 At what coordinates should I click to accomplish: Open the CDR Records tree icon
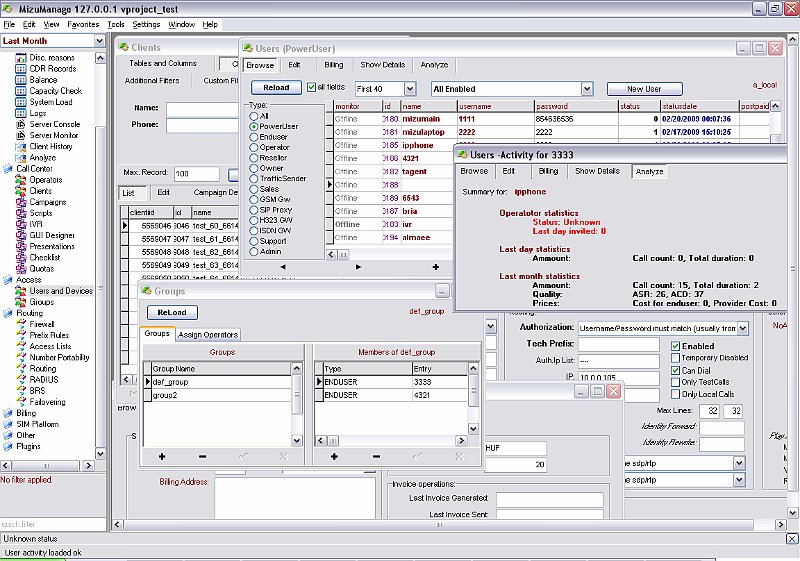pyautogui.click(x=20, y=69)
